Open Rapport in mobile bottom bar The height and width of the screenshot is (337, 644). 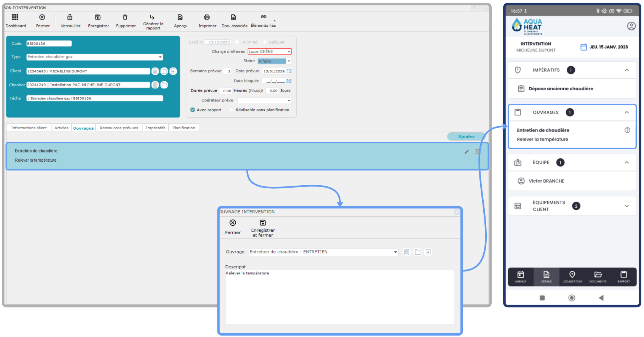[x=623, y=276]
